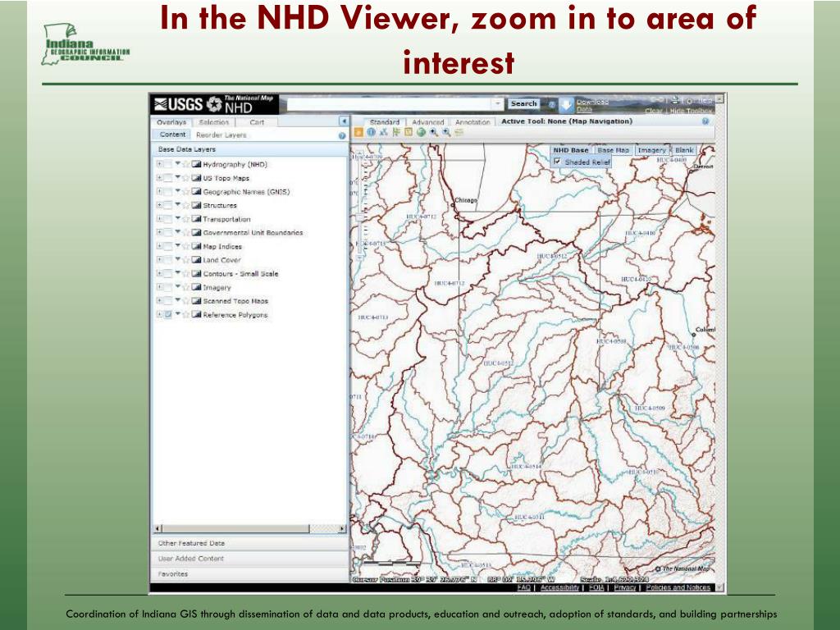840x630 pixels.
Task: Click the Download Data link
Action: click(x=592, y=105)
